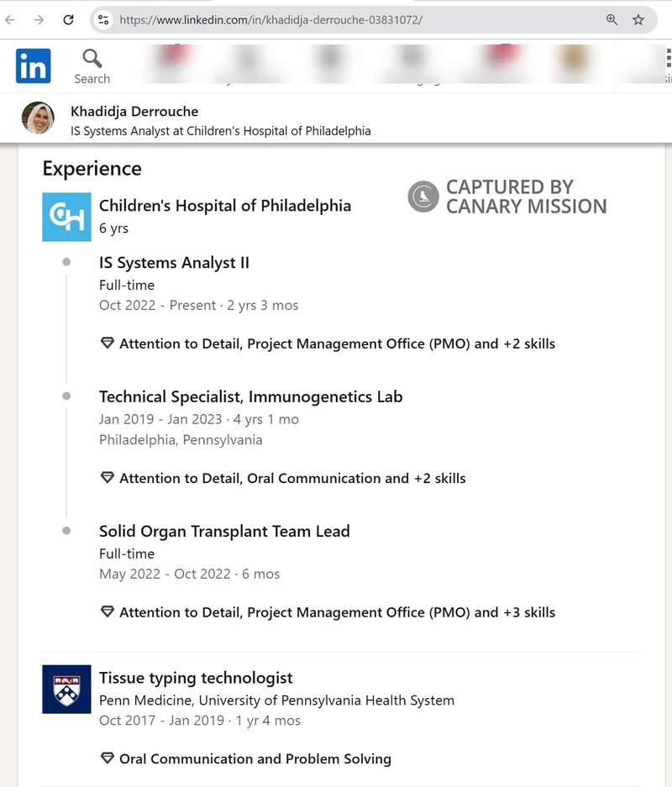Click the LinkedIn home logo
The image size is (672, 787).
33,66
